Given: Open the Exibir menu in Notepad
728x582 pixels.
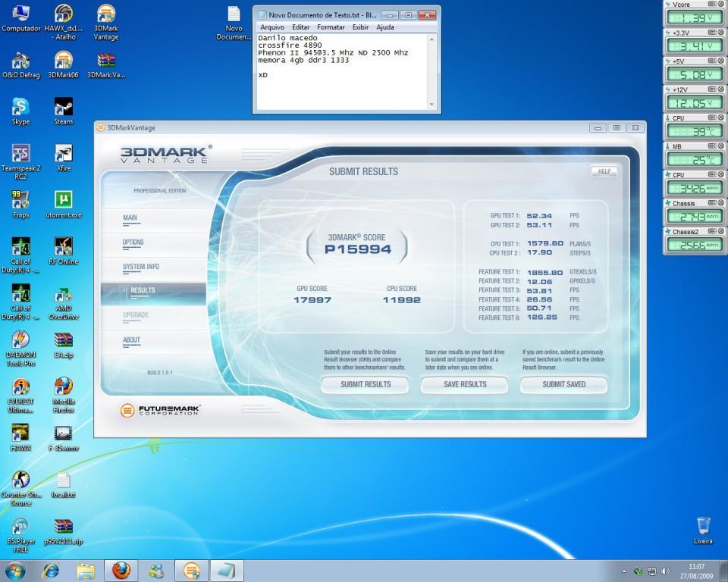Looking at the screenshot, I should [x=360, y=27].
